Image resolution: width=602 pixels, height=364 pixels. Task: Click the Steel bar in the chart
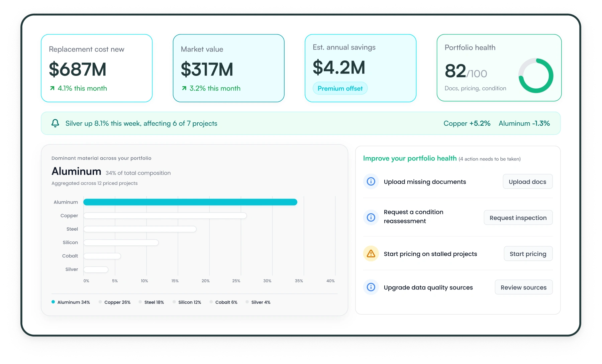(140, 229)
